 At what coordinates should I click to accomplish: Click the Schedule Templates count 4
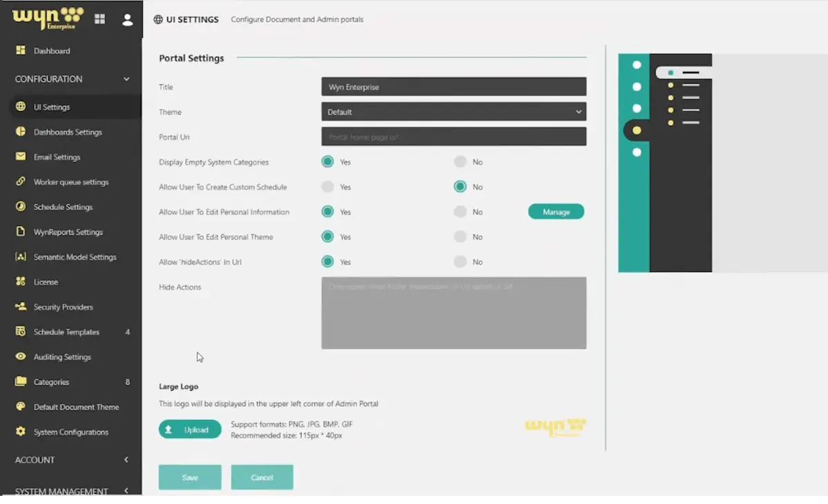tap(128, 332)
